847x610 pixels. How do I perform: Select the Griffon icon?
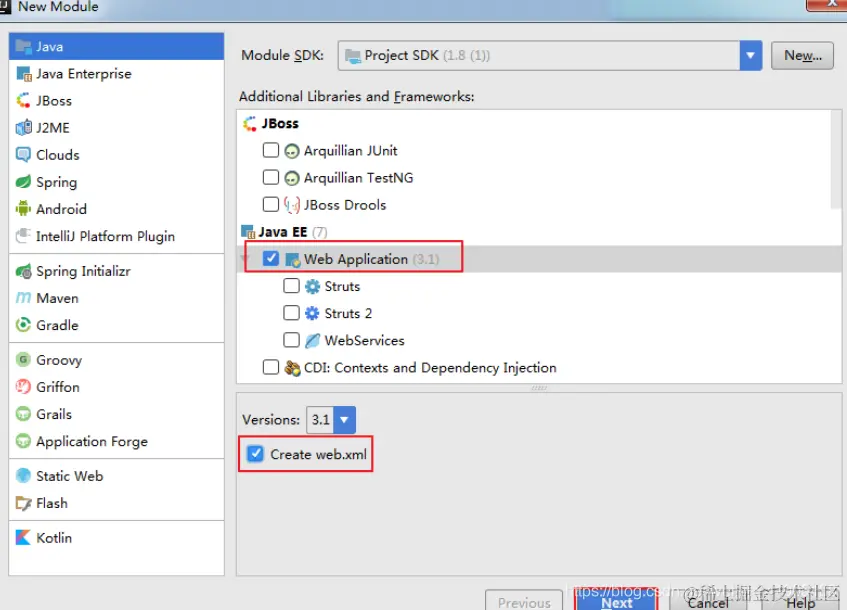pos(23,387)
